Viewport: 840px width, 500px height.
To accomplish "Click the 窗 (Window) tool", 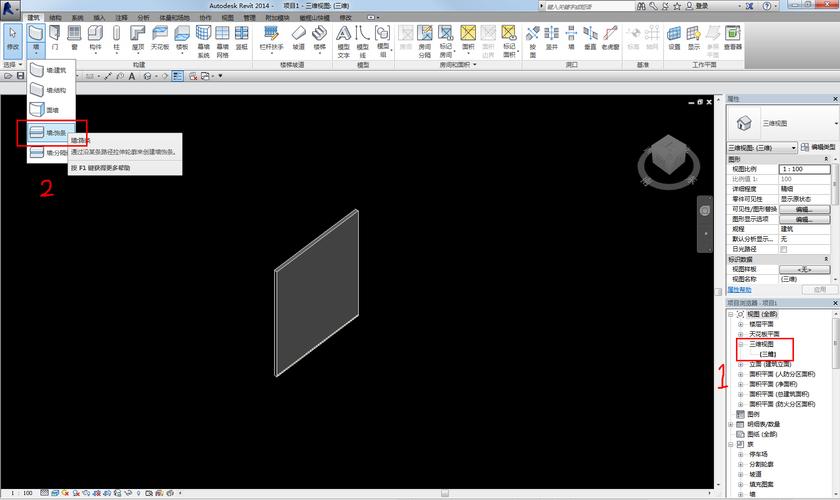I will (x=74, y=38).
